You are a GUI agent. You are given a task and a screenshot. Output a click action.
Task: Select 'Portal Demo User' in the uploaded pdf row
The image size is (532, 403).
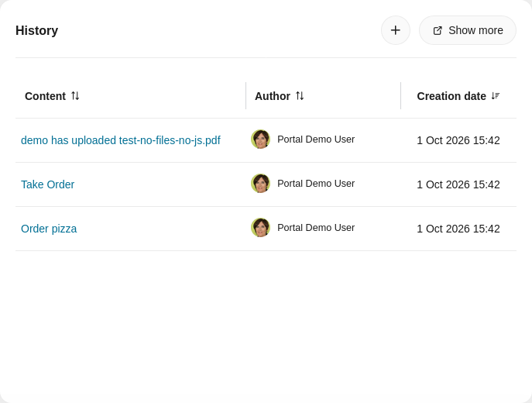click(316, 139)
